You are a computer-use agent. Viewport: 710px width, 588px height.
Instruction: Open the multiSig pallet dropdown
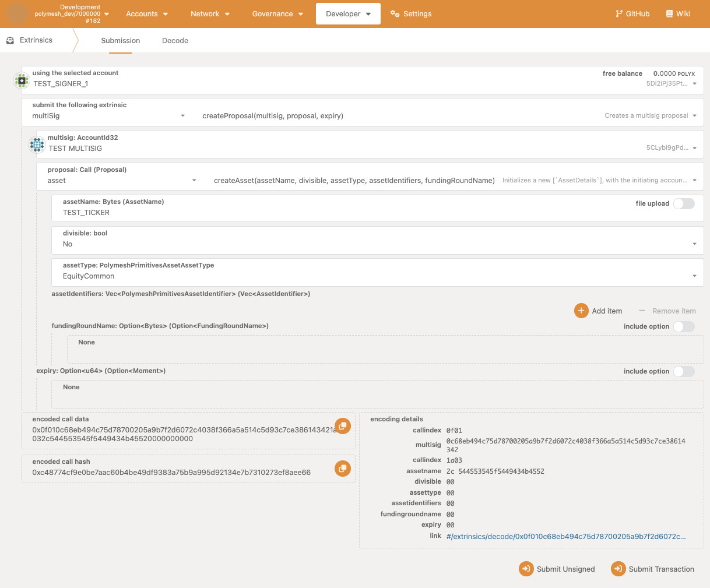point(182,116)
